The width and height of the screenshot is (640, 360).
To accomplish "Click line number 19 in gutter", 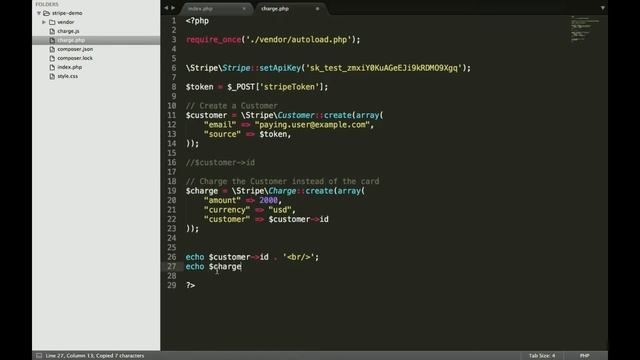I will click(172, 191).
